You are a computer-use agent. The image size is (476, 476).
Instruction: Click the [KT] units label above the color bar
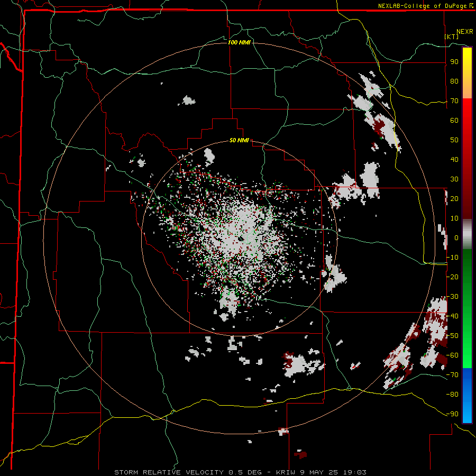pos(452,36)
